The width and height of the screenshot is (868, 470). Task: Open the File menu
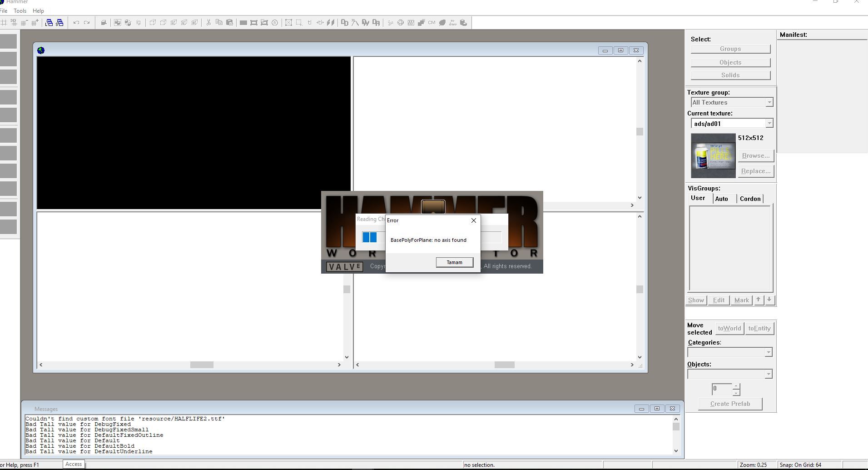coord(4,10)
